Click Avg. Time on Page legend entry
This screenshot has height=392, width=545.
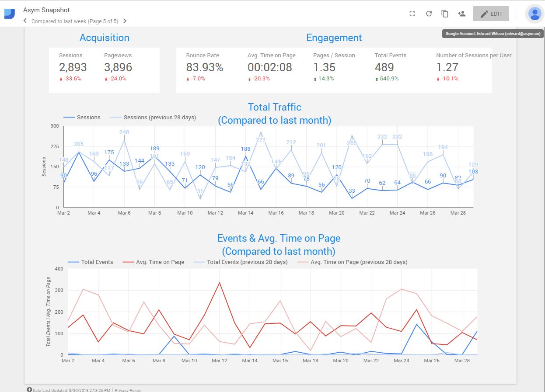pyautogui.click(x=154, y=262)
